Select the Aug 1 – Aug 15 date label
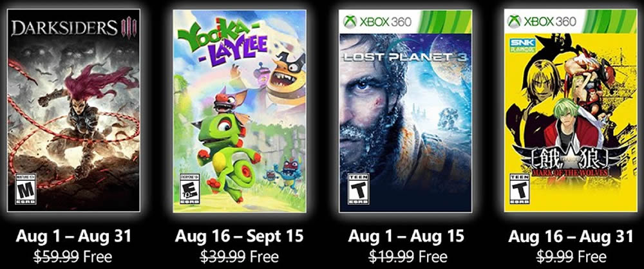The image size is (644, 269). 406,236
